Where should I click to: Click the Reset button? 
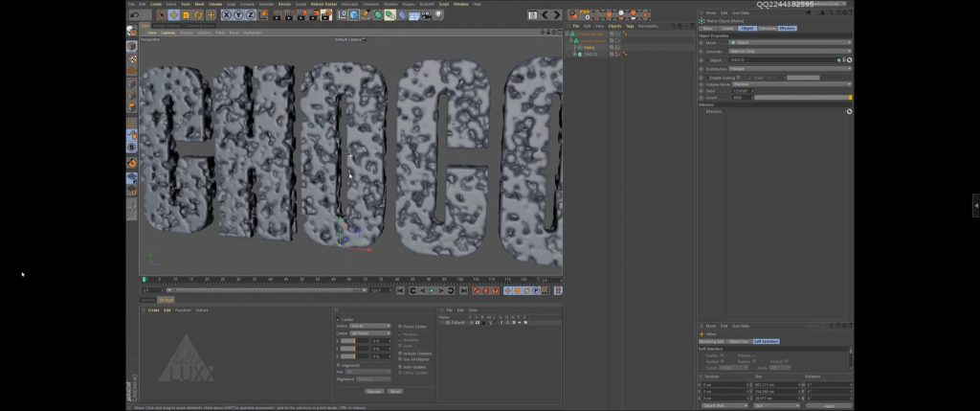[x=395, y=391]
